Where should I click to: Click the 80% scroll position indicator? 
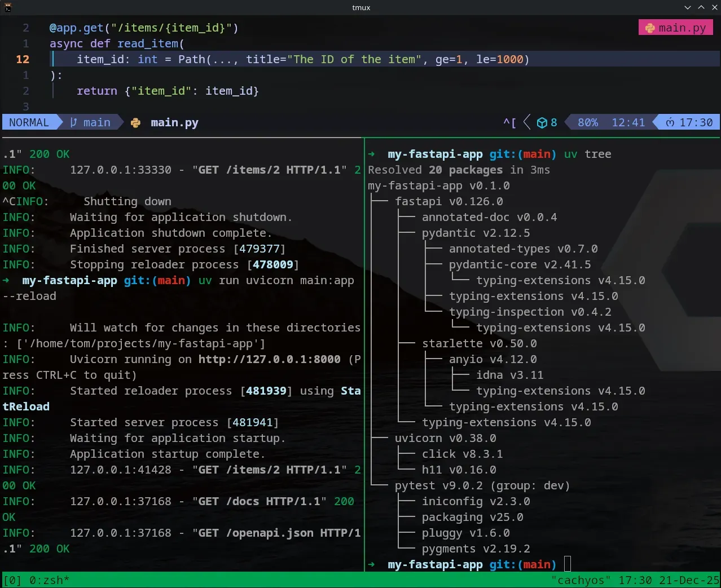click(x=587, y=122)
